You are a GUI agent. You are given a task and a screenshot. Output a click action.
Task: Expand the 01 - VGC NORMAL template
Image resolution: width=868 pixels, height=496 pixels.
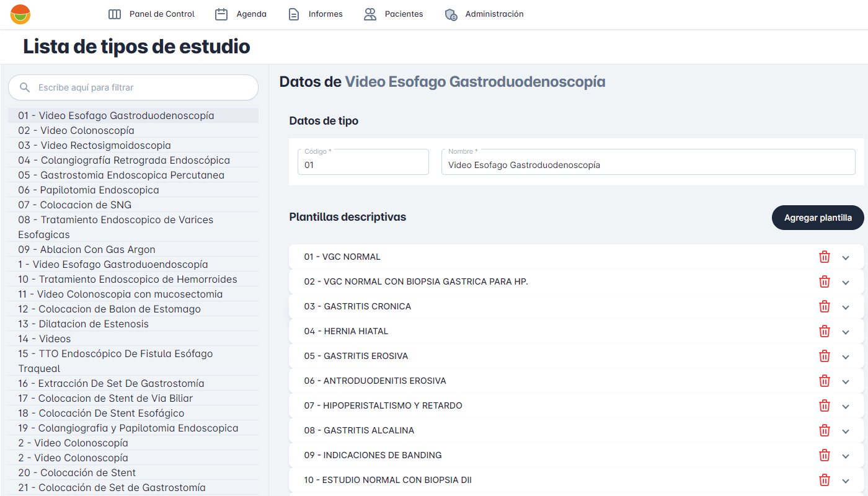(x=846, y=257)
